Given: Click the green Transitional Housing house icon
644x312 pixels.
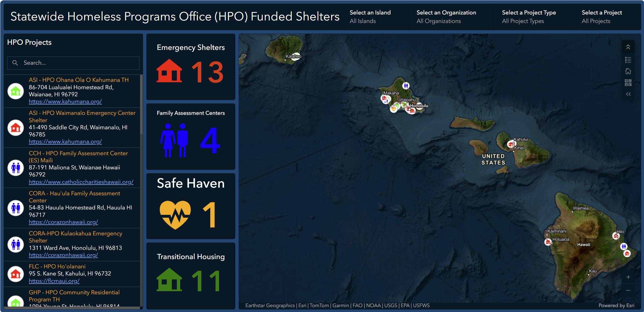Looking at the screenshot, I should (169, 280).
